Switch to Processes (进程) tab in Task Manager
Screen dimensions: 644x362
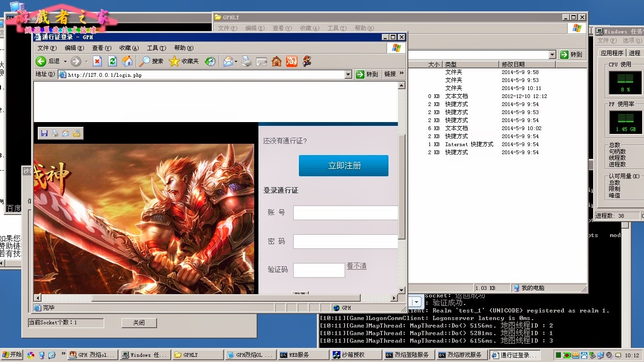635,53
